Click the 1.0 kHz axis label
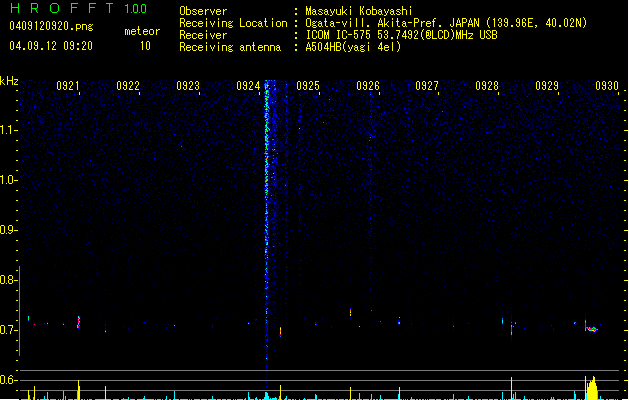 (x=8, y=180)
